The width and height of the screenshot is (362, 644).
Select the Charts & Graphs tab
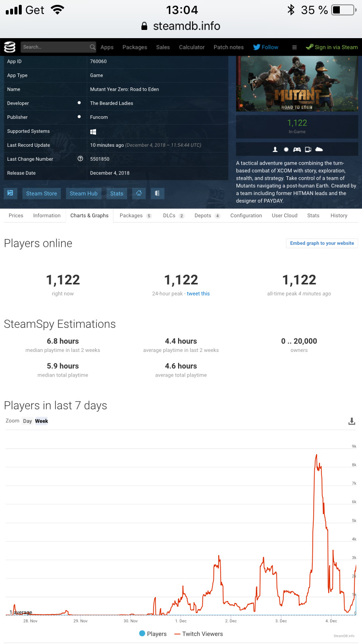tap(89, 215)
